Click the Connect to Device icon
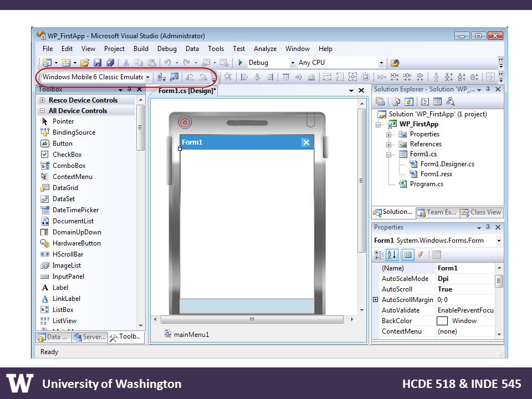The width and height of the screenshot is (532, 399). [x=161, y=78]
